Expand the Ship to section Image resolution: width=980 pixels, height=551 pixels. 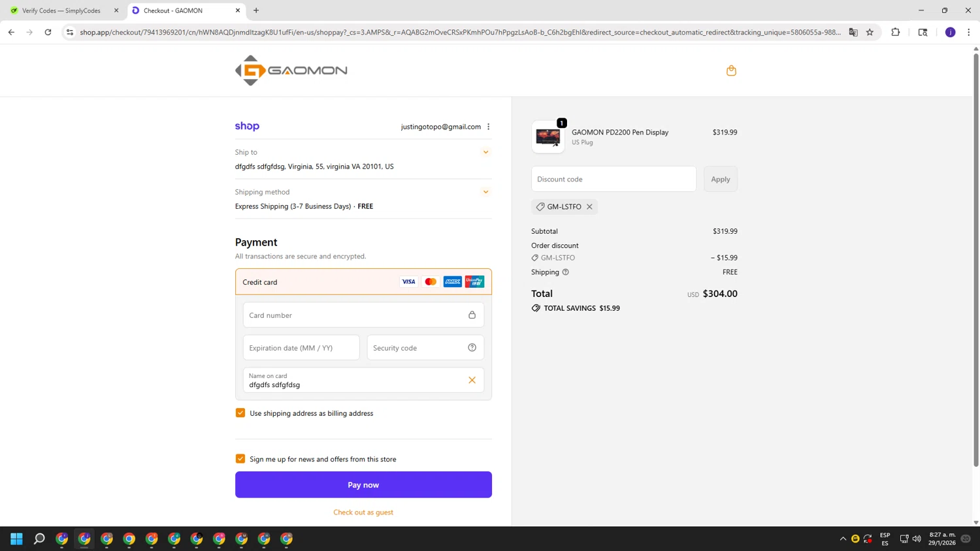point(485,152)
